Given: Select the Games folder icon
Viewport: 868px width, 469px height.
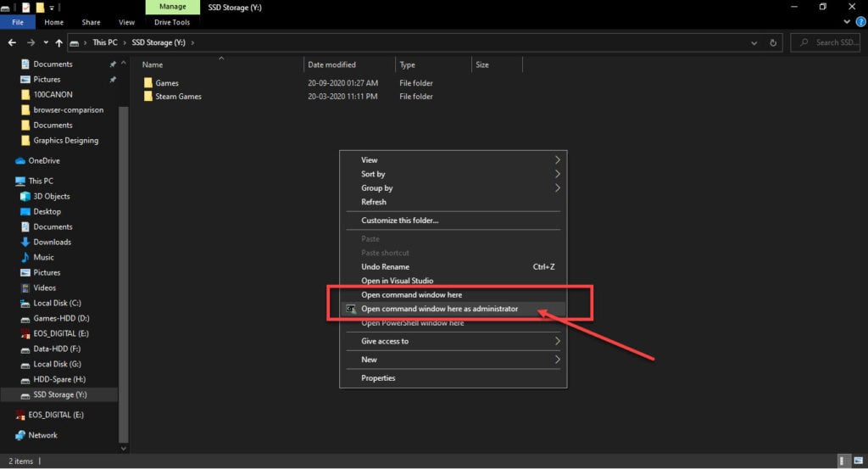Looking at the screenshot, I should [147, 83].
